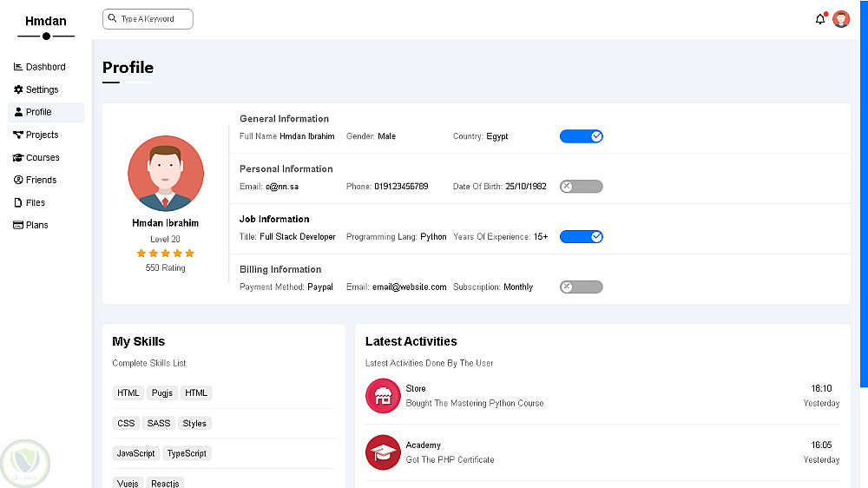Disable the General Information toggle
Viewport: 868px width, 488px height.
pyautogui.click(x=581, y=136)
